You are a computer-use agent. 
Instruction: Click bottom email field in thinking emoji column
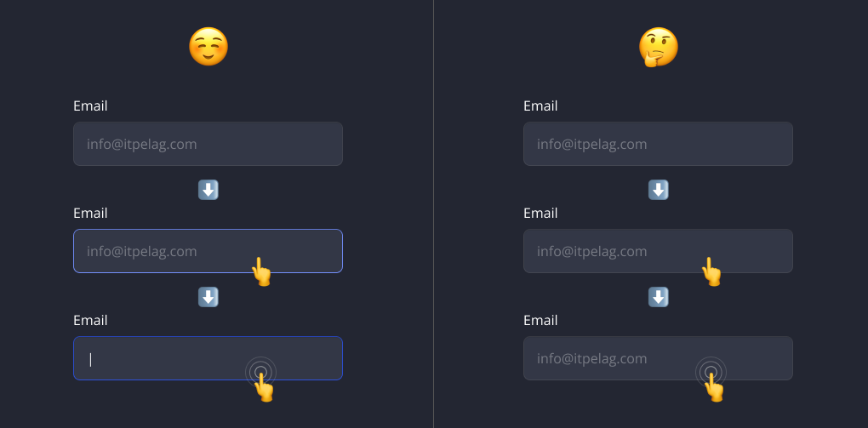tap(658, 358)
